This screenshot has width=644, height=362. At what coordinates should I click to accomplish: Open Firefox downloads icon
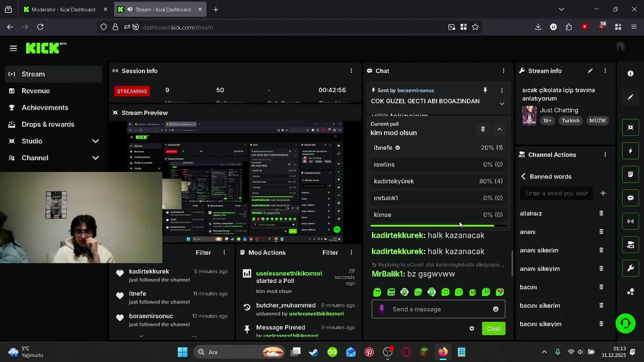click(538, 27)
